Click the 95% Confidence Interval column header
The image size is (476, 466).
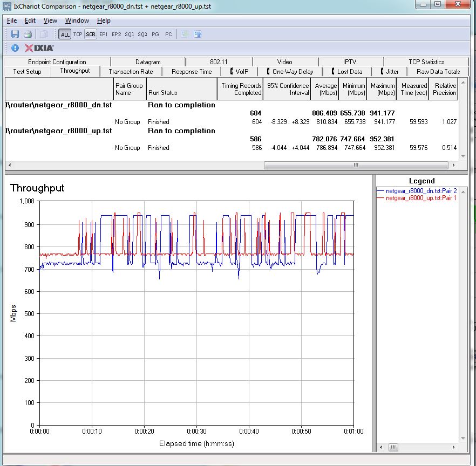(287, 89)
